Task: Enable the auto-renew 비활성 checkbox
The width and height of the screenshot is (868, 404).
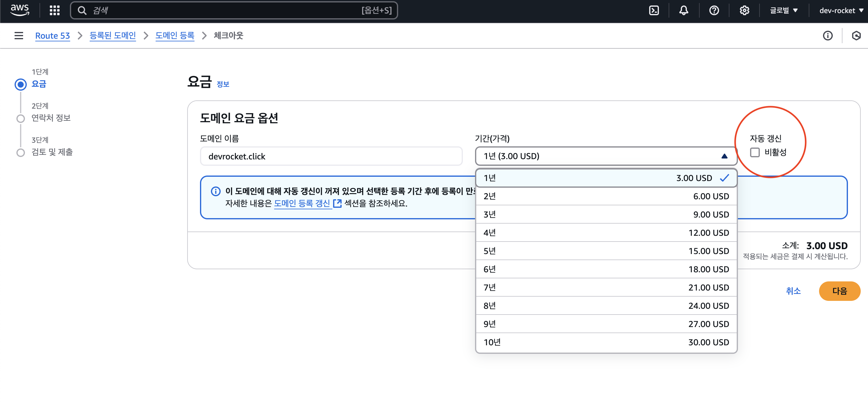Action: point(755,152)
